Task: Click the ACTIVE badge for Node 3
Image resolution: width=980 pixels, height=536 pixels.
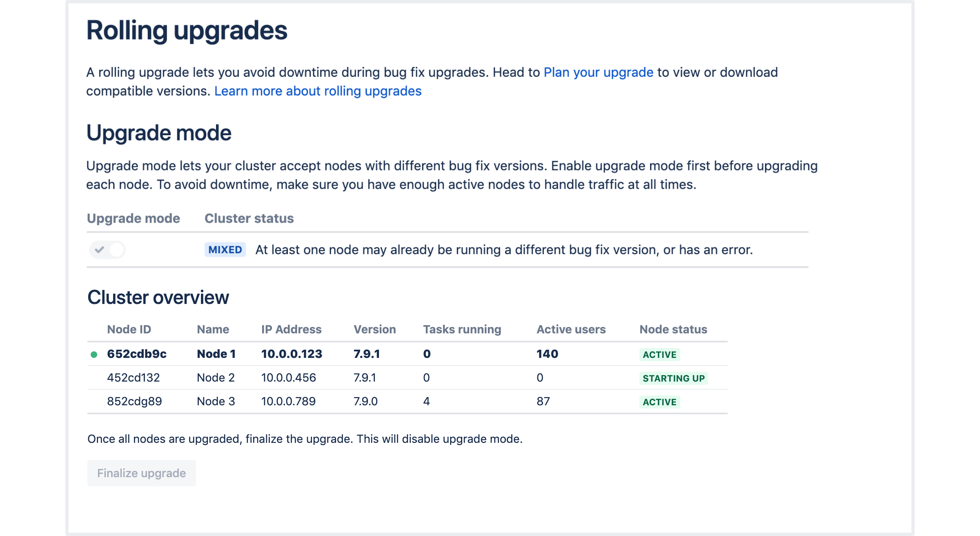Action: (x=659, y=402)
